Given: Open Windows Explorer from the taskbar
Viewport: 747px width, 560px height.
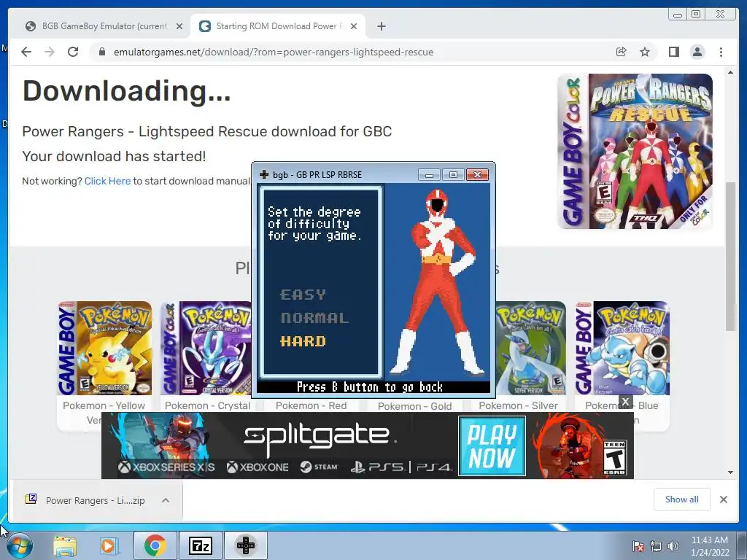Looking at the screenshot, I should 65,545.
